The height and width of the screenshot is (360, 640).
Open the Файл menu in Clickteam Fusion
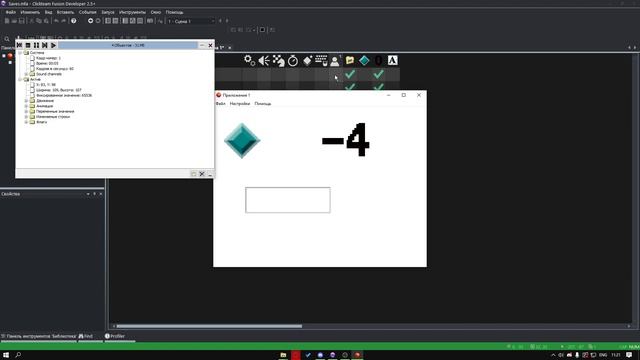point(11,12)
